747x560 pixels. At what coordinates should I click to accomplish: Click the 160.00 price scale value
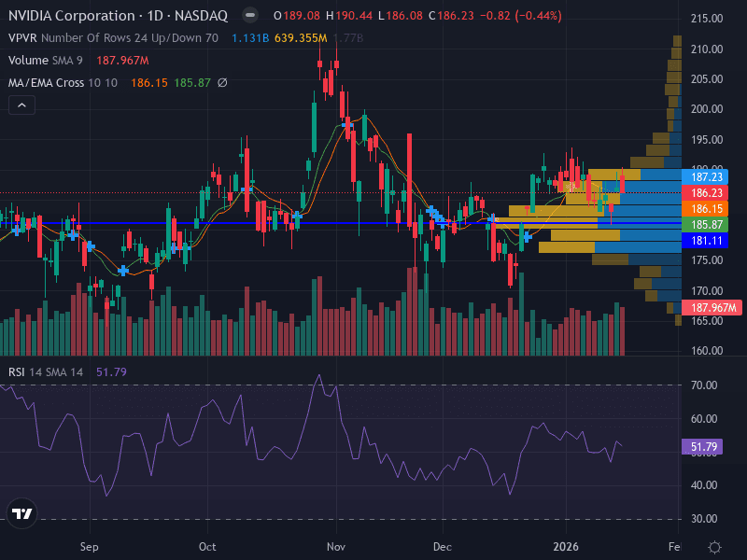[x=707, y=351]
